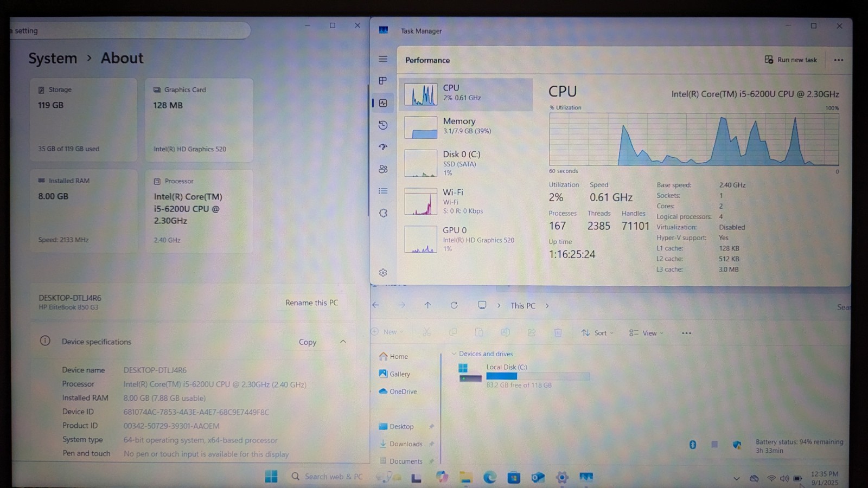Screen dimensions: 868x488
Task: Click This PC in Explorer address bar
Action: [x=523, y=306]
